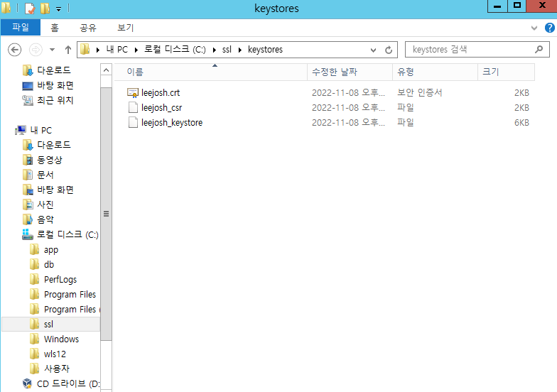Select 로컬 디스크 (C:) in navigation pane
This screenshot has height=392, width=557.
(x=67, y=234)
